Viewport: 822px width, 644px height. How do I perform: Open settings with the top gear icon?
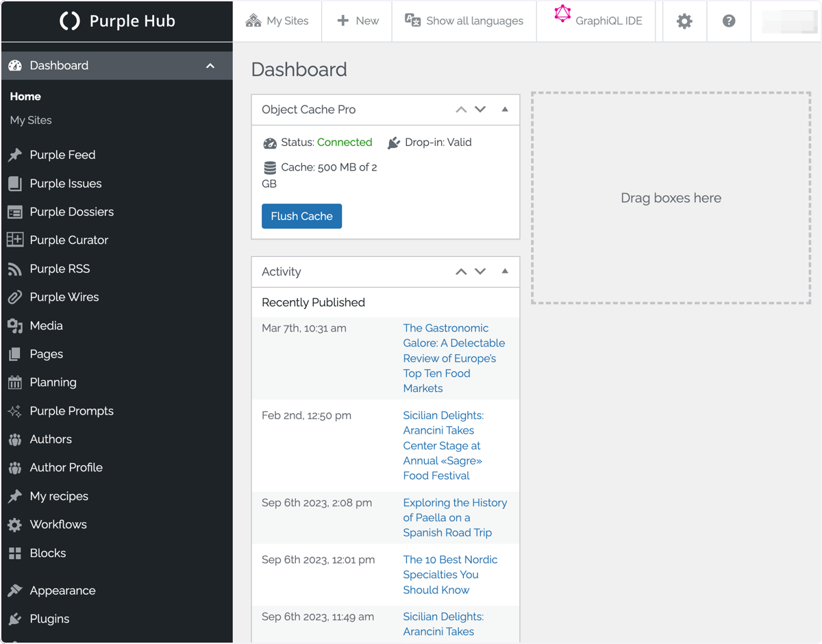coord(684,21)
